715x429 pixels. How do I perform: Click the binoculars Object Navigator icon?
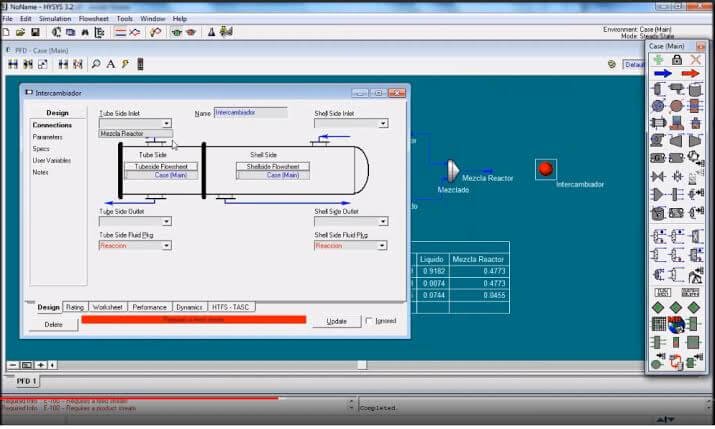85,32
